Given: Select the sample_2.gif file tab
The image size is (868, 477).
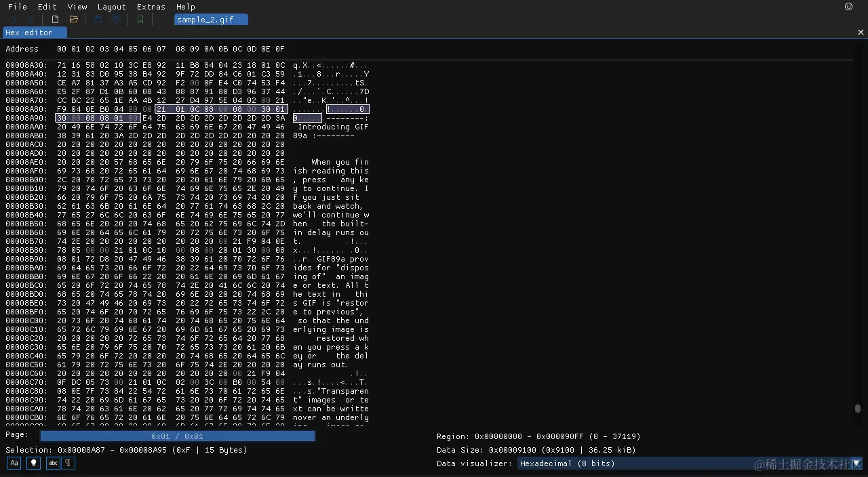Looking at the screenshot, I should click(211, 20).
